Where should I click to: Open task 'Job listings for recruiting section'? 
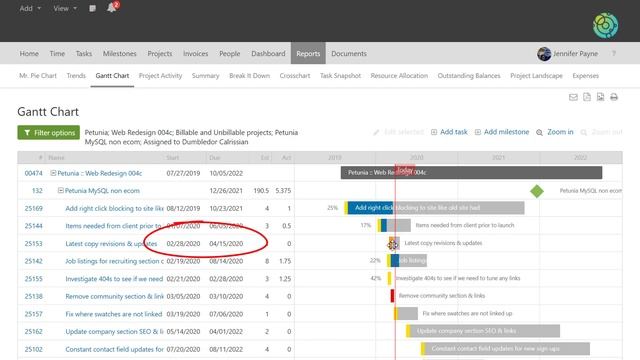[x=114, y=261]
